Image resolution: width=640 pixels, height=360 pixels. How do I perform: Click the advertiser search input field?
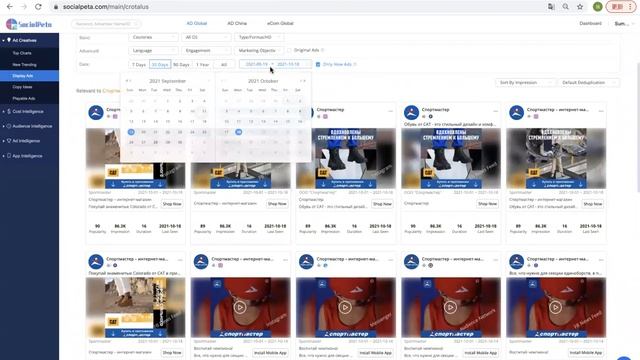(x=106, y=24)
